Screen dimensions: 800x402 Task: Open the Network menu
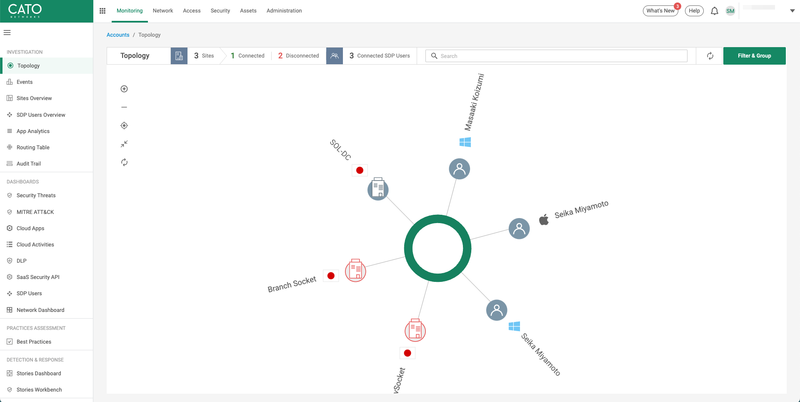pos(162,11)
